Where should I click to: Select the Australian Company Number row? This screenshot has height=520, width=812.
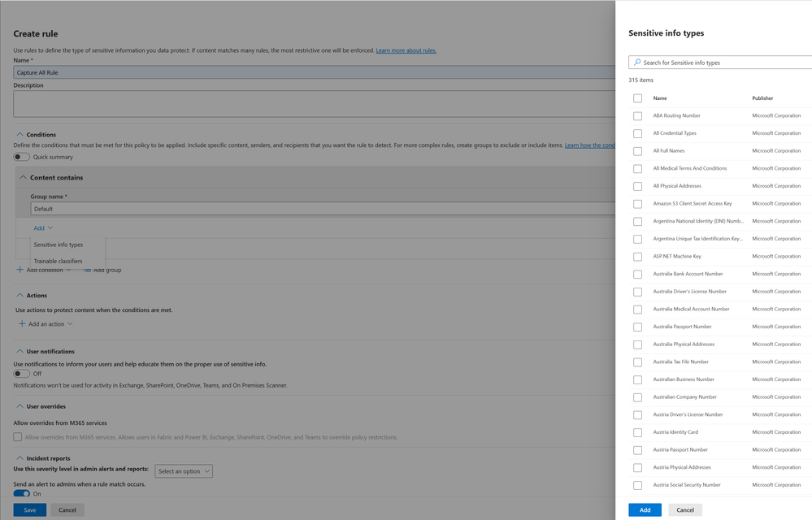click(720, 397)
